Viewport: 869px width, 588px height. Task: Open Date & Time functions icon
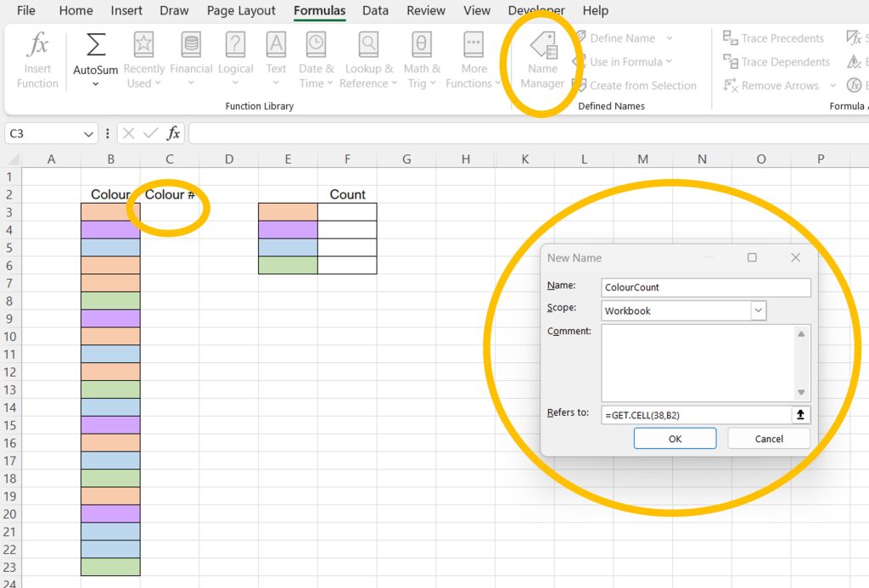tap(316, 46)
